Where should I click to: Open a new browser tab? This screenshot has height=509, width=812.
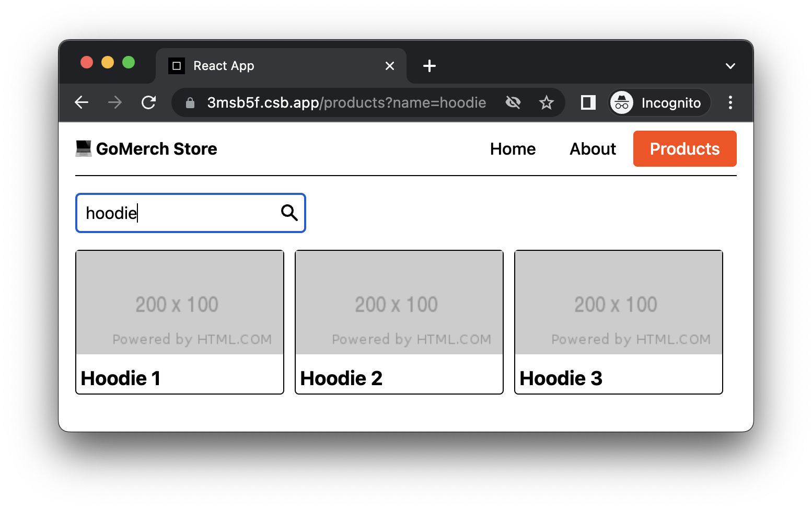429,66
